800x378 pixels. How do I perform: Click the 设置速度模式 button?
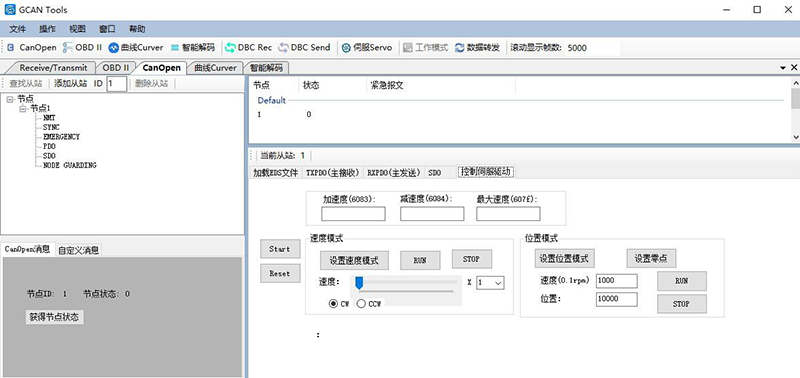tap(354, 260)
